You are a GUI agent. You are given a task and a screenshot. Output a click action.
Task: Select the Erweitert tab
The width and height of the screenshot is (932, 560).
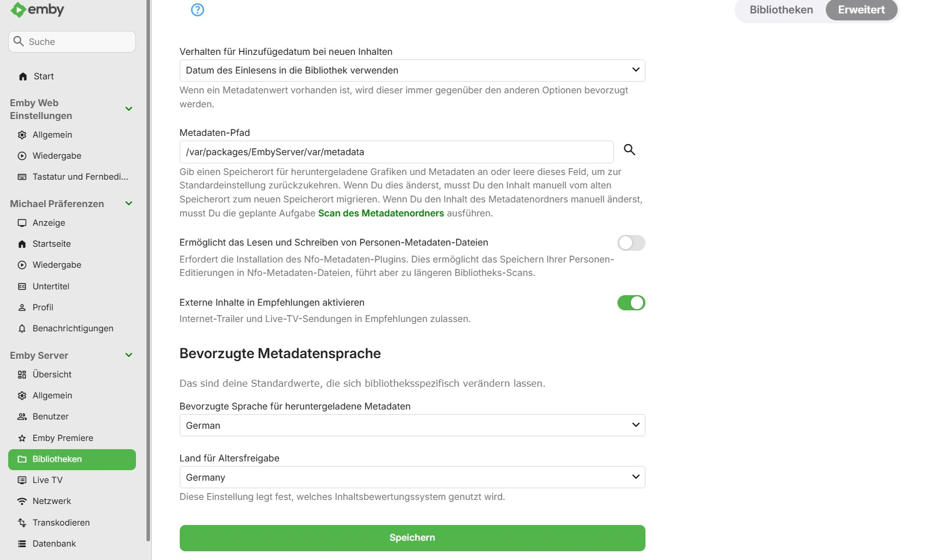point(861,10)
